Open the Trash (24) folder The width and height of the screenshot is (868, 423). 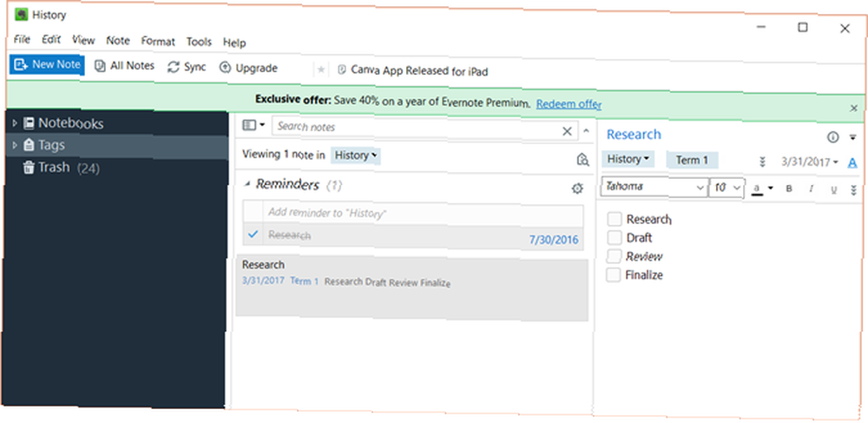62,168
